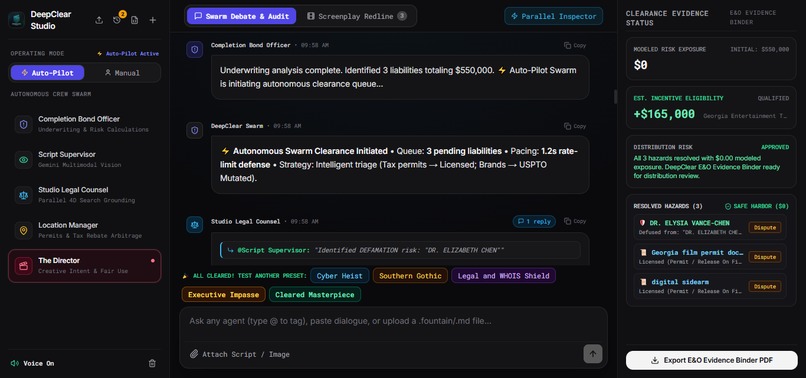
Task: Click the Auto-Pilot Active status indicator
Action: pos(128,53)
